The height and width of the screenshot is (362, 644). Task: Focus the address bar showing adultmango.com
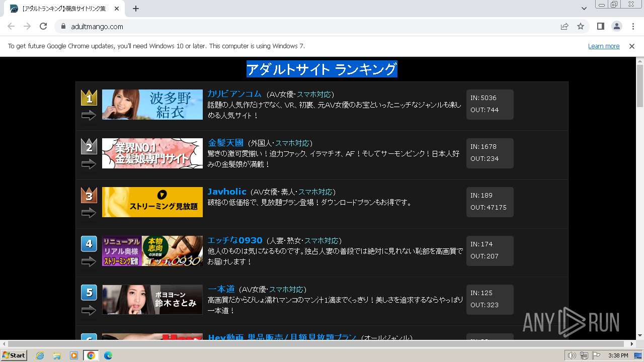click(x=302, y=27)
